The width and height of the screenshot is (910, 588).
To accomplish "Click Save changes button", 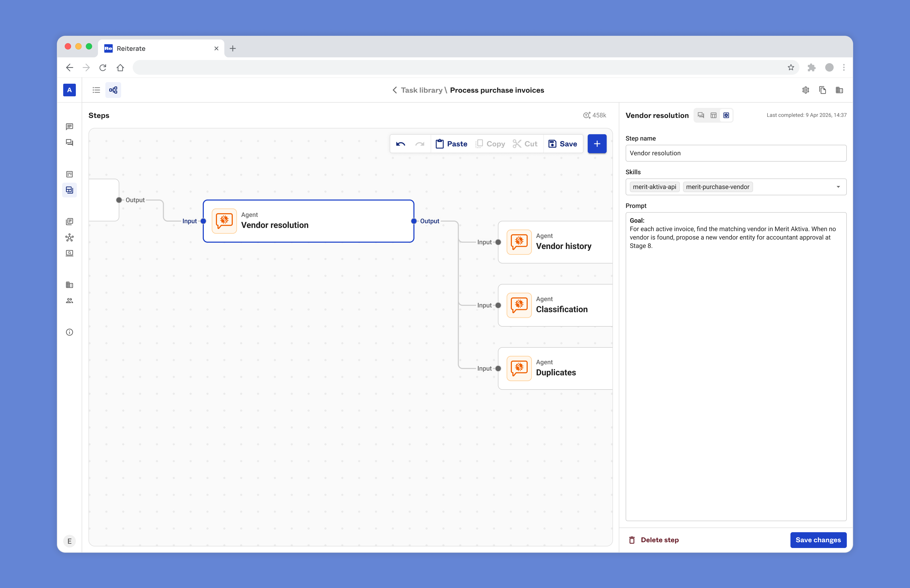I will [x=818, y=540].
